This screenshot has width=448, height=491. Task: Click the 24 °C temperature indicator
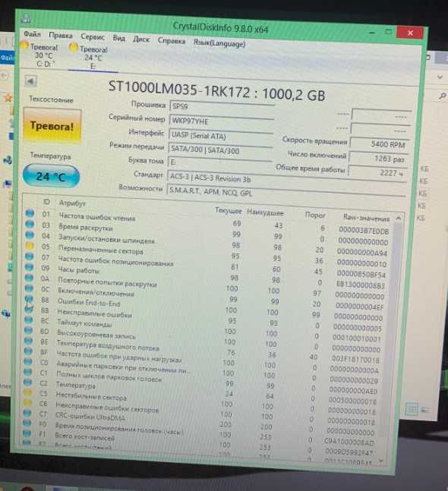[x=51, y=176]
